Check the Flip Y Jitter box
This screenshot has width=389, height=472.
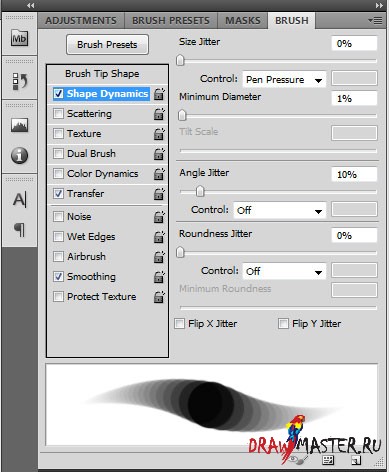coord(283,324)
